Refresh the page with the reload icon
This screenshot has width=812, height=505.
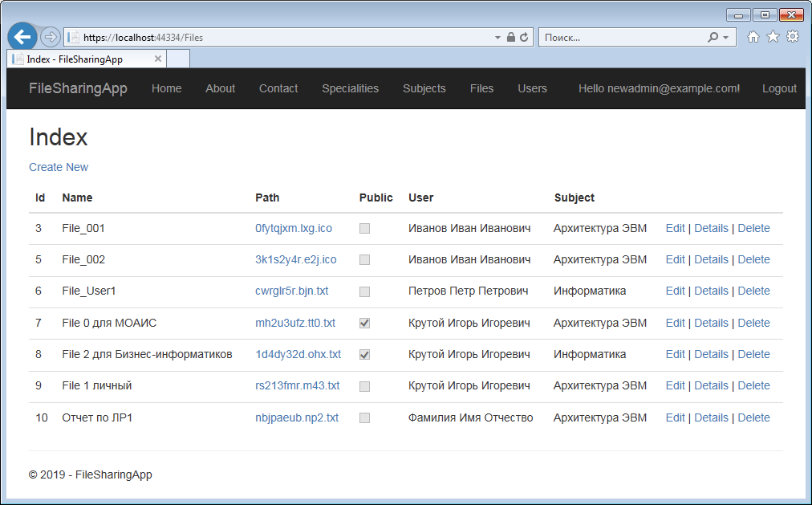(525, 36)
